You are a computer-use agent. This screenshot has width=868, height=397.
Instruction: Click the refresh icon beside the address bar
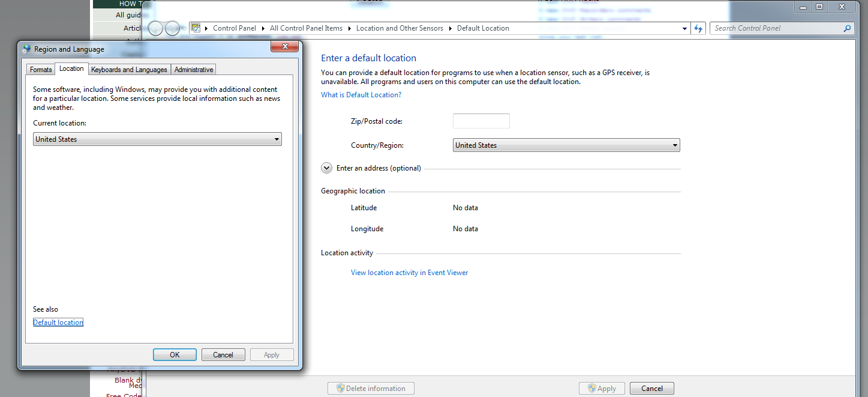point(698,28)
